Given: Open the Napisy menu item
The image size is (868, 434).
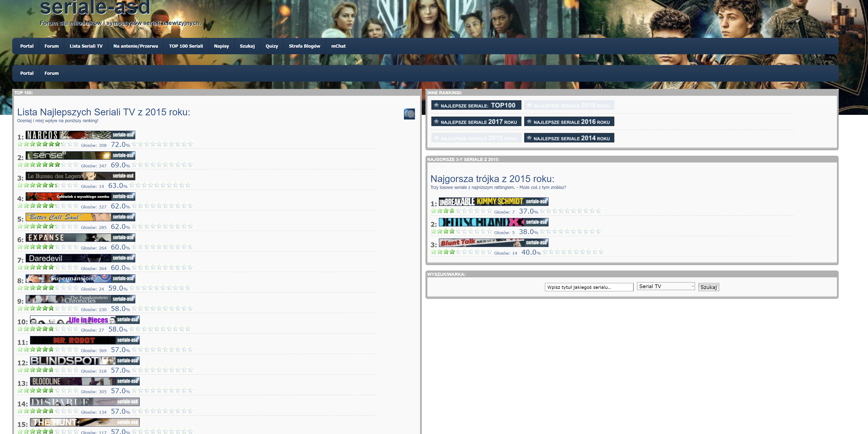Looking at the screenshot, I should tap(221, 46).
